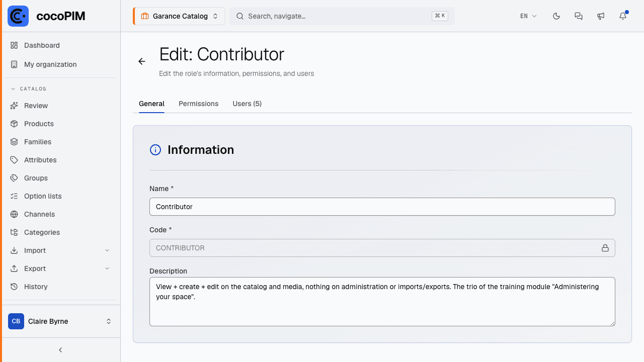This screenshot has width=644, height=362.
Task: Click the Information info icon
Action: pos(155,150)
